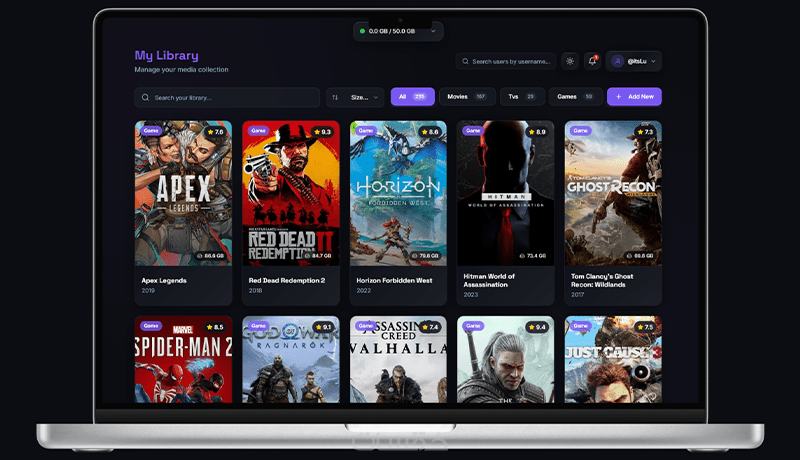
Task: Click the magnifier icon in library search
Action: click(x=145, y=97)
